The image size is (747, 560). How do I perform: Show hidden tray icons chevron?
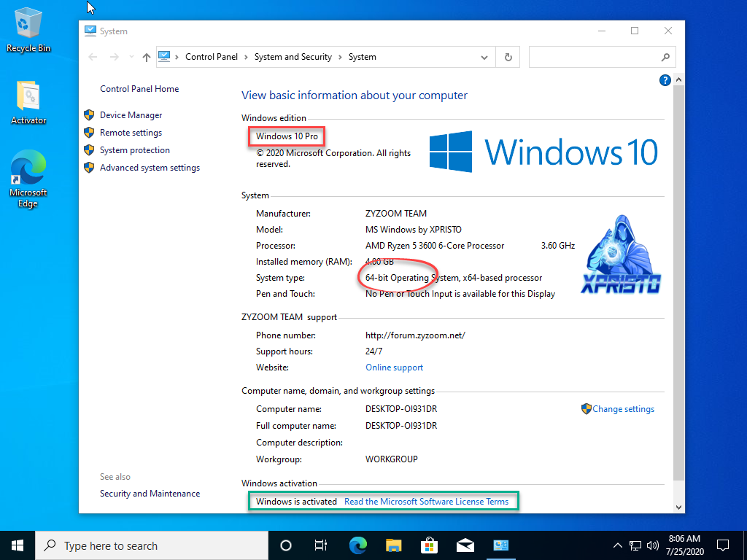[617, 545]
